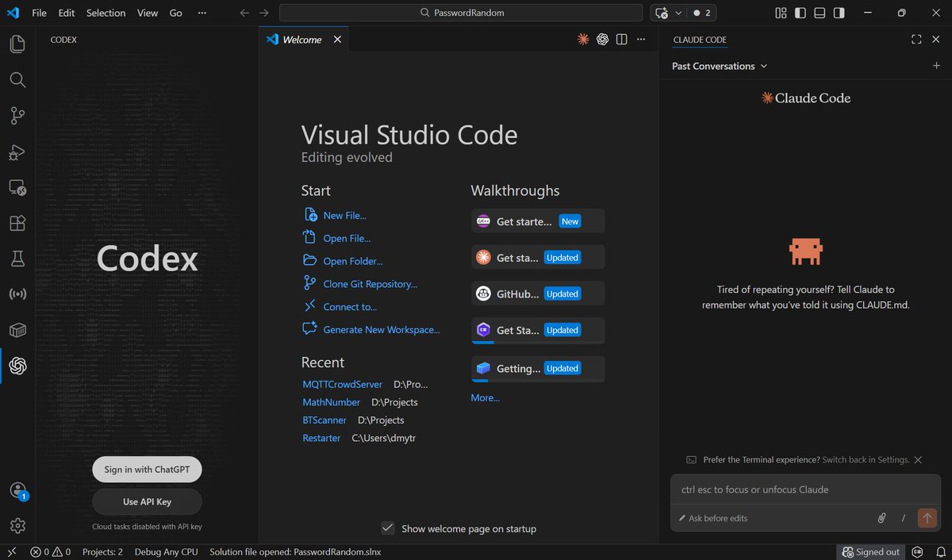Open the Explorer view in activity bar

point(17,44)
